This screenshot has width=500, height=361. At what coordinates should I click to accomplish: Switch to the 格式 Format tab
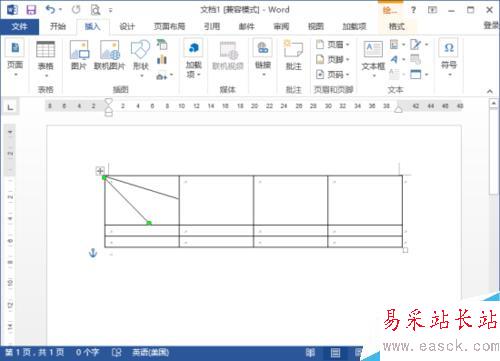coord(396,26)
